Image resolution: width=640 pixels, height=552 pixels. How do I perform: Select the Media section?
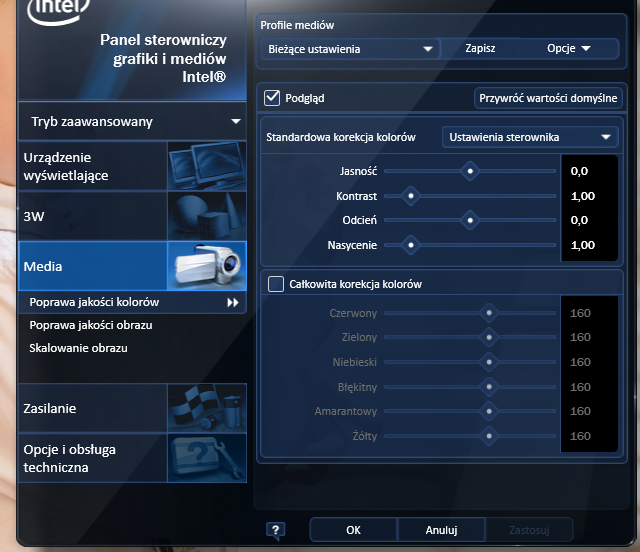point(132,266)
